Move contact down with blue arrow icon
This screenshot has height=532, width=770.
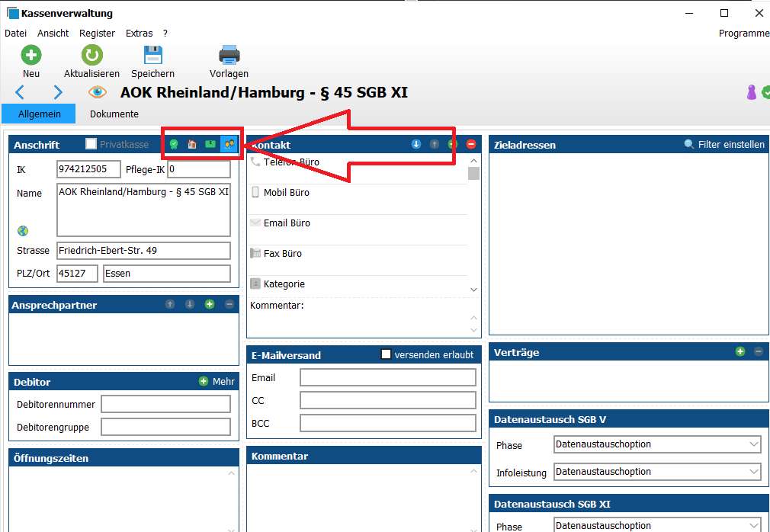click(x=416, y=144)
